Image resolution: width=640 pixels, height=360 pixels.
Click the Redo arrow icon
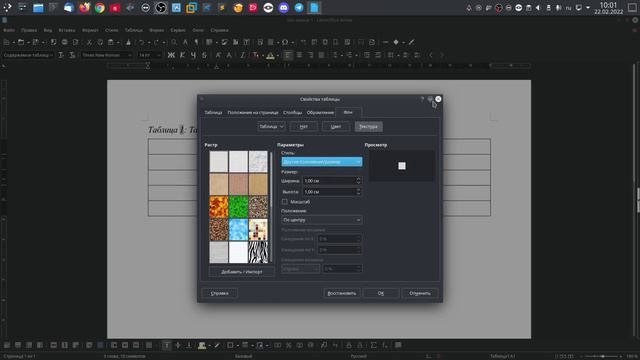coord(156,42)
